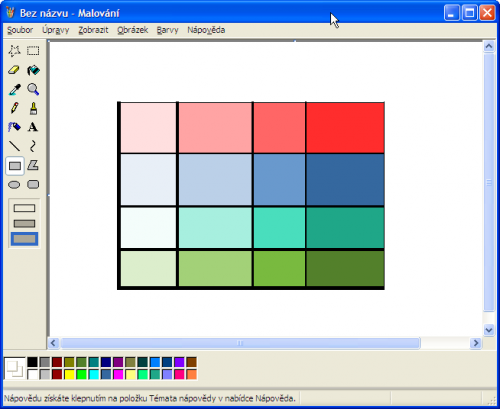Open the Úpravy menu
Screen dimensions: 500x409
[x=55, y=30]
